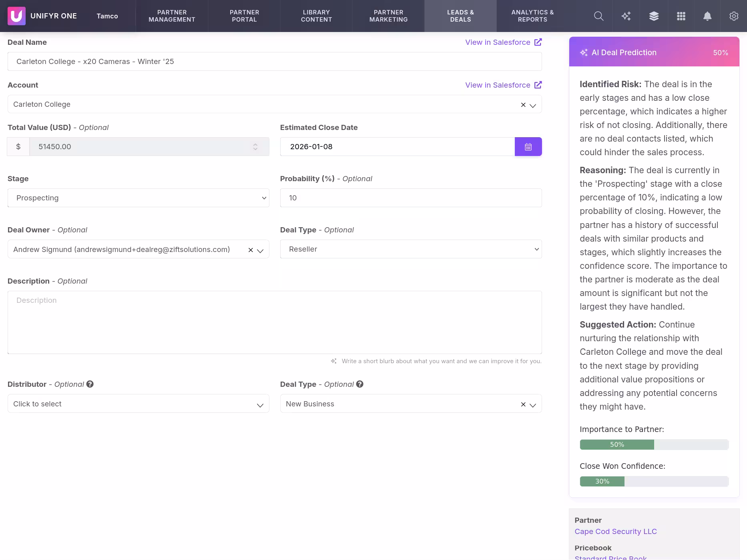Switch to the Partner Marketing tab
This screenshot has height=560, width=747.
pyautogui.click(x=388, y=16)
